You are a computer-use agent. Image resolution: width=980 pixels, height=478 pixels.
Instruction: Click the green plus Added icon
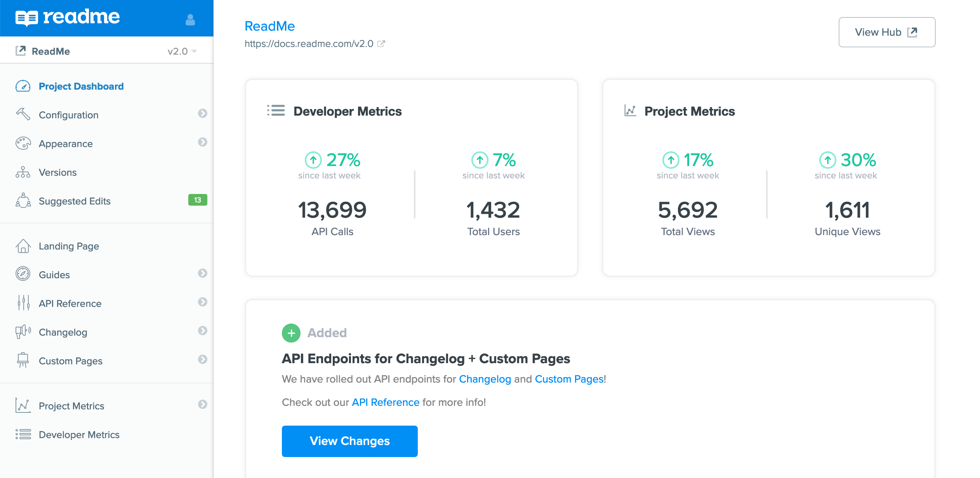291,333
